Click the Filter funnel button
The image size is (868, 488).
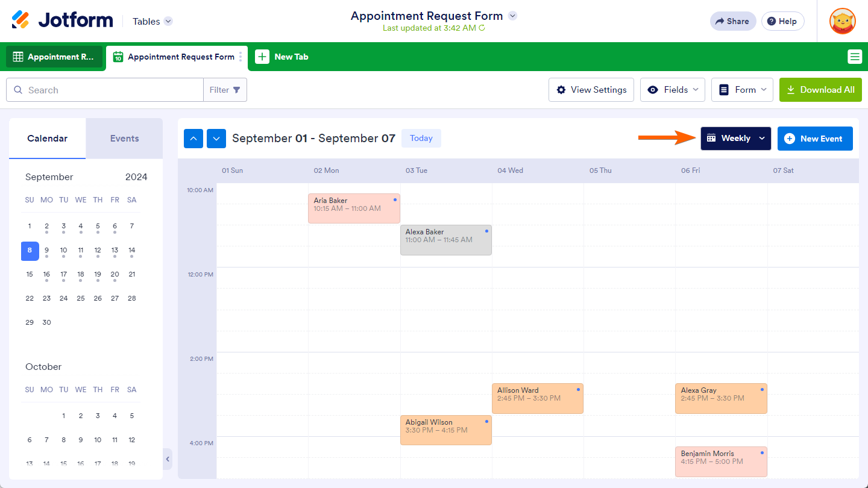225,90
